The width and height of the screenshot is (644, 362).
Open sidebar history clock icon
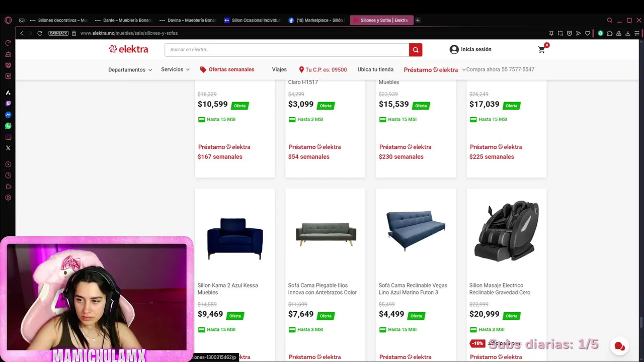point(8,175)
